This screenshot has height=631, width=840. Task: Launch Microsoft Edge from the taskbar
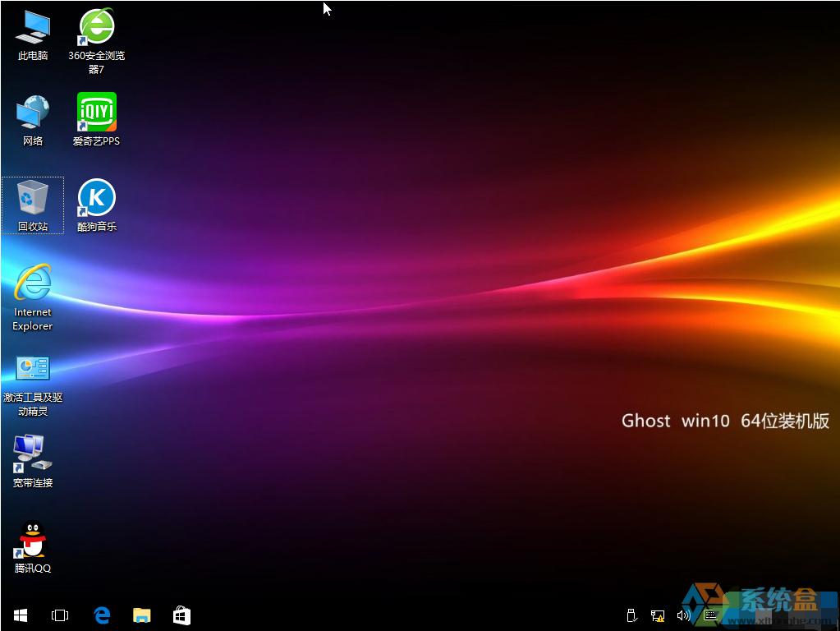click(x=102, y=615)
